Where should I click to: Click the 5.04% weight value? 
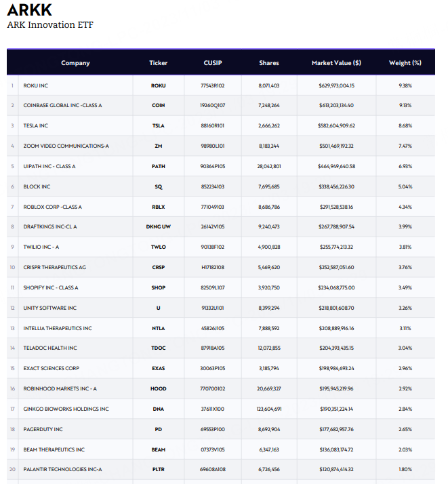pos(405,186)
